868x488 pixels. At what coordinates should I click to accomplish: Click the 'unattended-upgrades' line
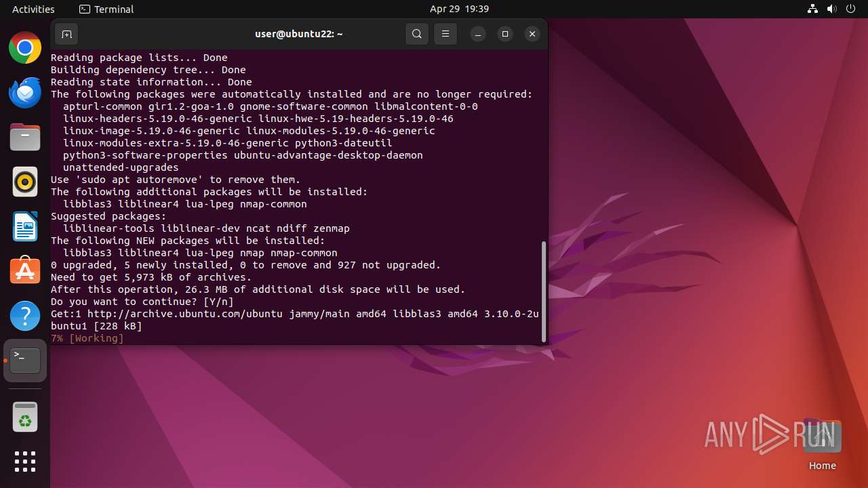click(121, 167)
